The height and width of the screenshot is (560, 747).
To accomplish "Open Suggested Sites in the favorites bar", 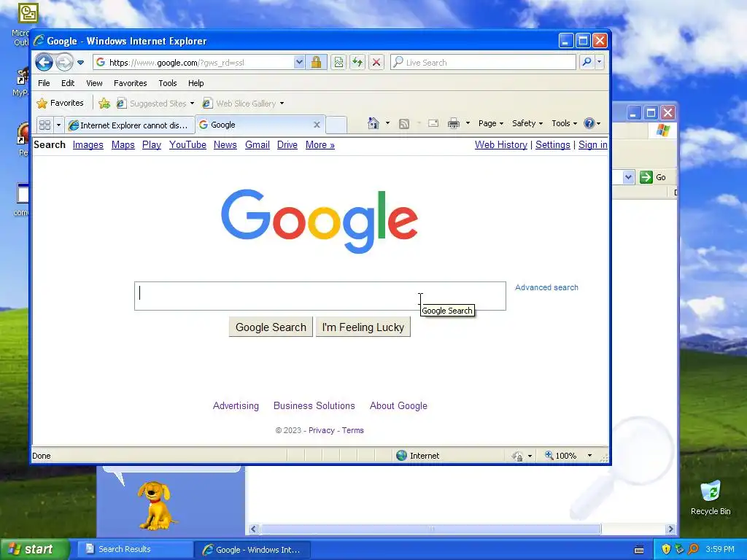I will click(155, 104).
